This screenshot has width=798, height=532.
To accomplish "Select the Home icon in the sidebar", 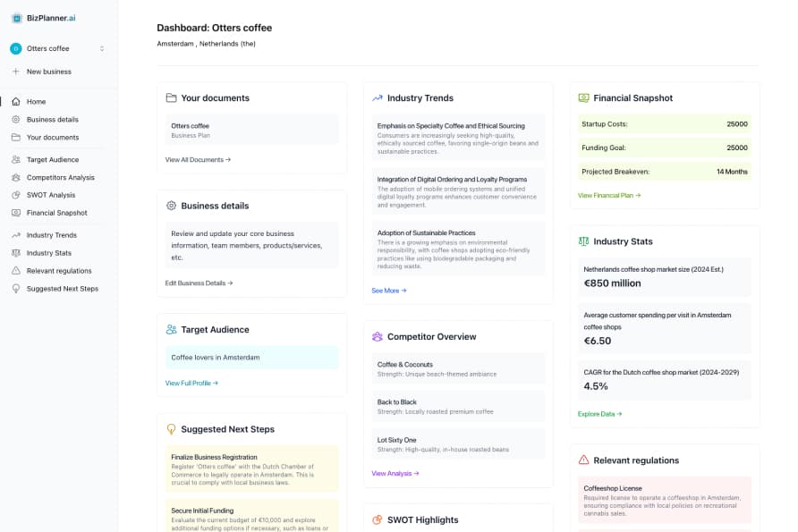I will [16, 101].
